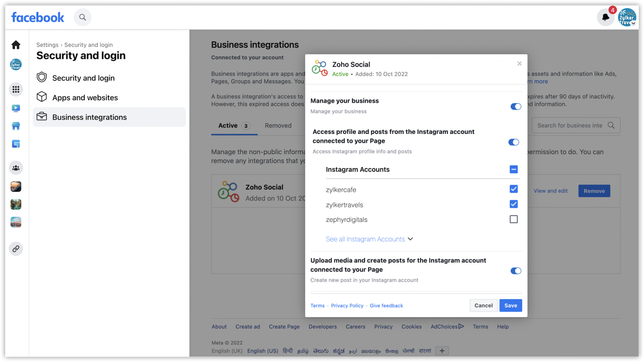Open the Help footer link
Viewport: 644px width, 362px height.
tap(503, 327)
